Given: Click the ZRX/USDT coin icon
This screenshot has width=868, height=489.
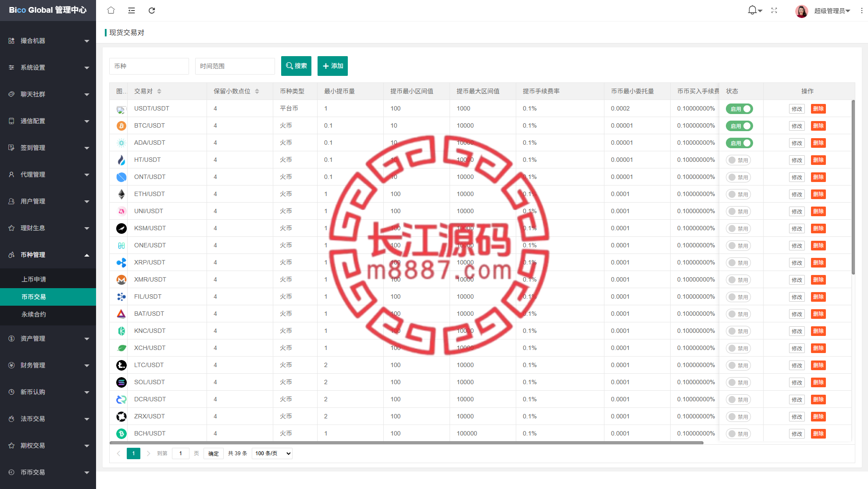Looking at the screenshot, I should click(121, 417).
